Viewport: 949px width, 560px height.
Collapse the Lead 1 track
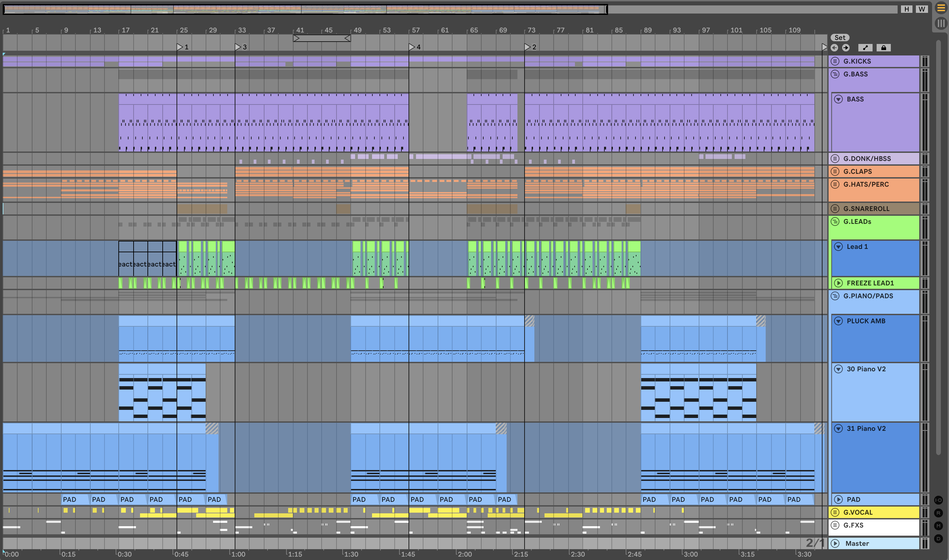coord(838,247)
